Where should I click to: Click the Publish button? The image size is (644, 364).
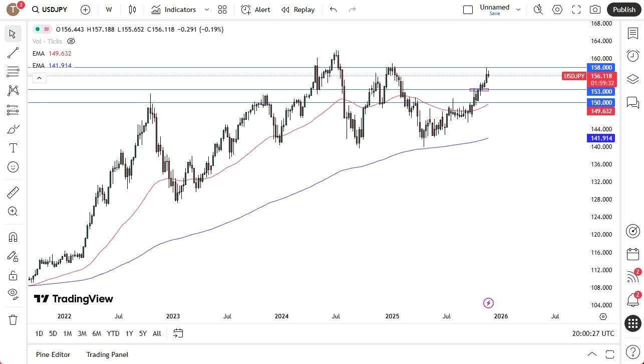(623, 10)
